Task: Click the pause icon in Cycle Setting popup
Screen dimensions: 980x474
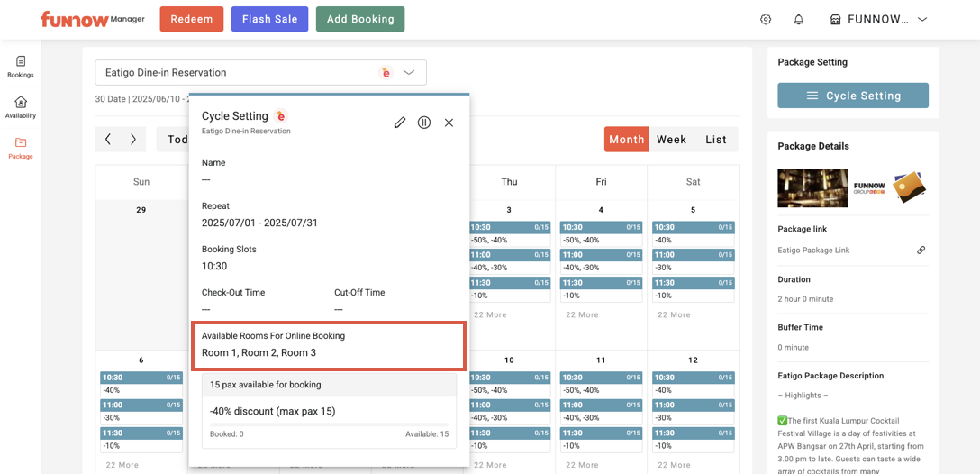Action: tap(424, 123)
